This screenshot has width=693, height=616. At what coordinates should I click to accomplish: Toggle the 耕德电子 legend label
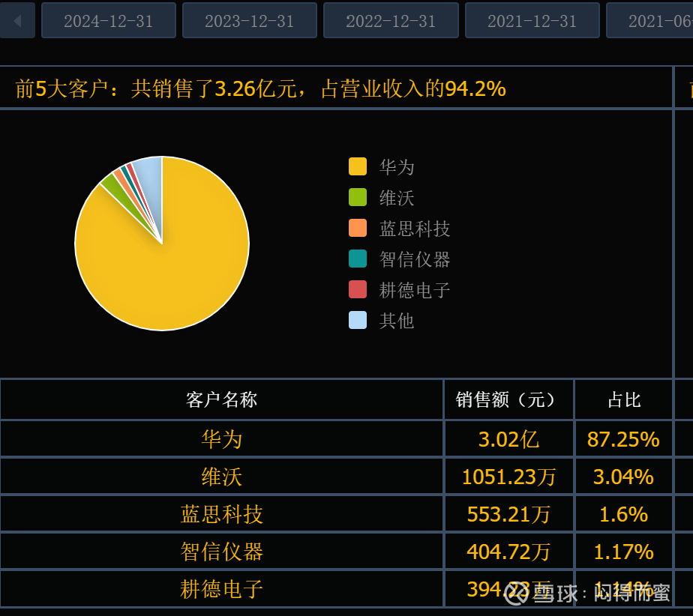click(415, 290)
